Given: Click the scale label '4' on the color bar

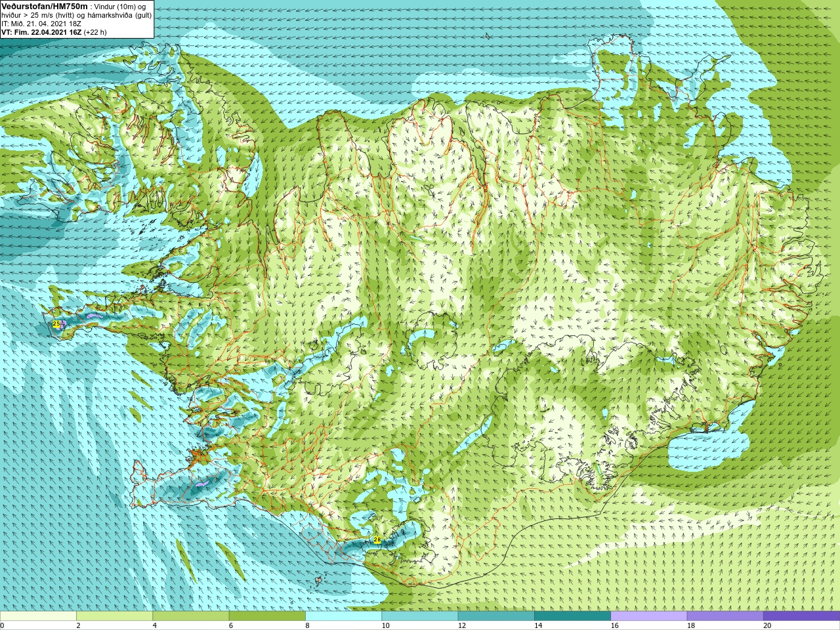Looking at the screenshot, I should 154,625.
